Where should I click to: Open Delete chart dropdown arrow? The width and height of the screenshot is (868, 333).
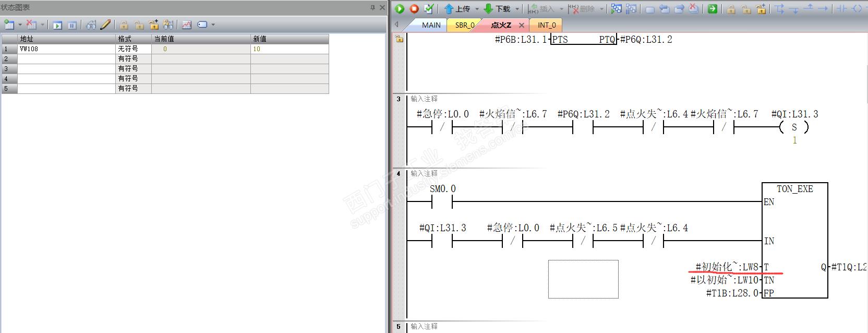pyautogui.click(x=43, y=25)
